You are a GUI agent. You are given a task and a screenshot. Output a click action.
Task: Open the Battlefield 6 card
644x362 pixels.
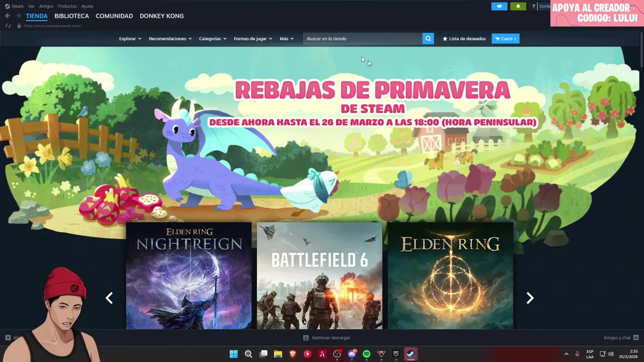(319, 276)
